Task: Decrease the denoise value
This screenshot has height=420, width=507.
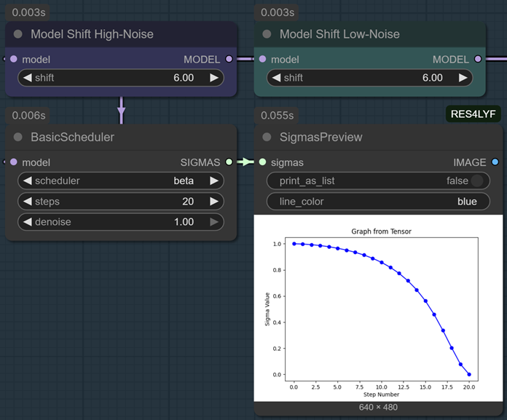Action: point(28,221)
